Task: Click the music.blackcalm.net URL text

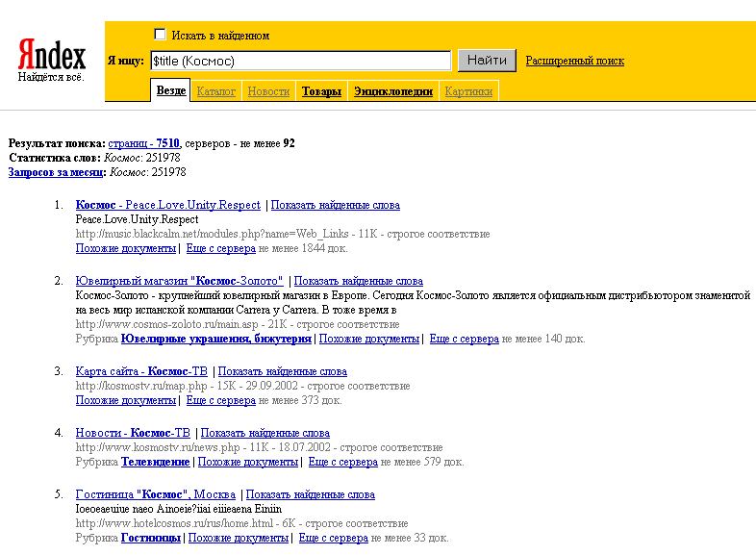Action: 213,234
